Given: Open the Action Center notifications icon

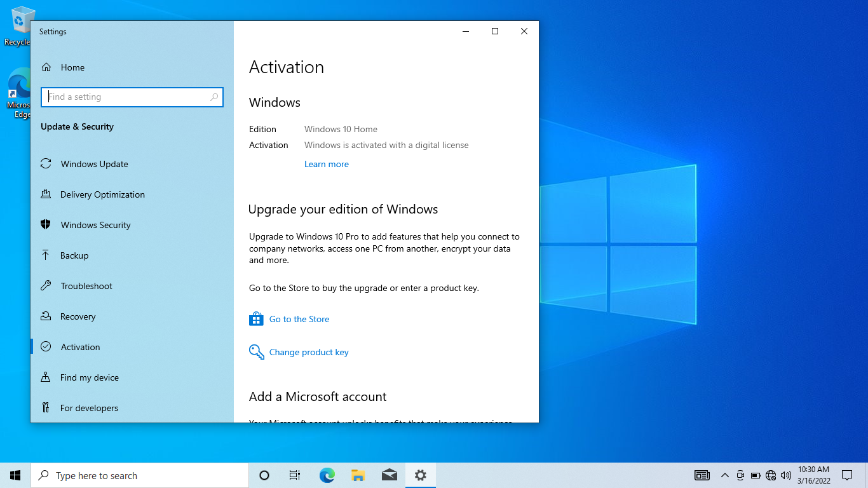Looking at the screenshot, I should 847,475.
